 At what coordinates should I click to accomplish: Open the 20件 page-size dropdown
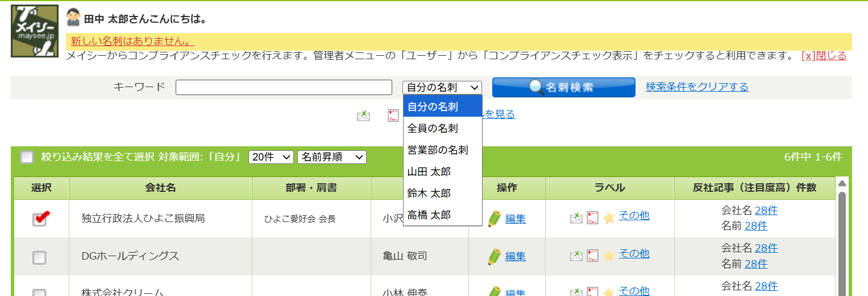[x=271, y=157]
